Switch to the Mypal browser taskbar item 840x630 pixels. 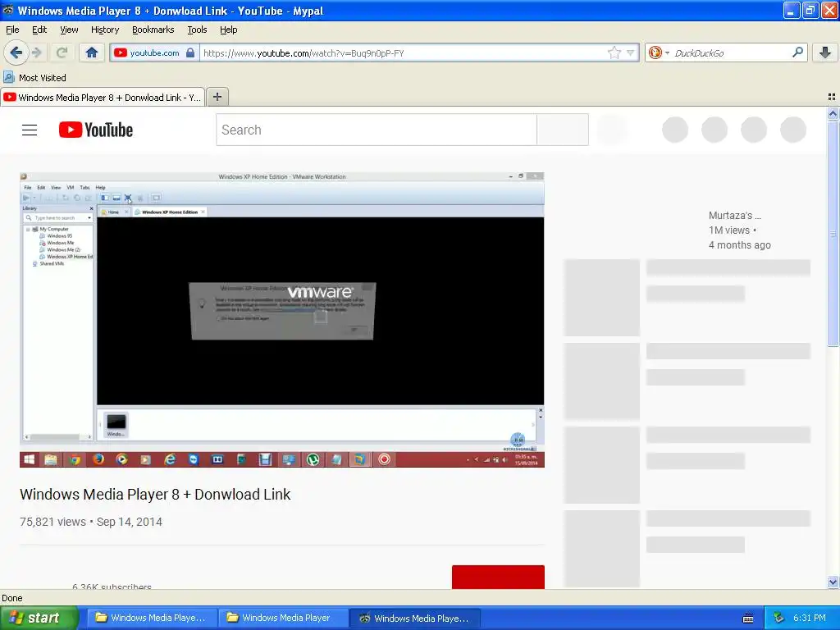[414, 618]
